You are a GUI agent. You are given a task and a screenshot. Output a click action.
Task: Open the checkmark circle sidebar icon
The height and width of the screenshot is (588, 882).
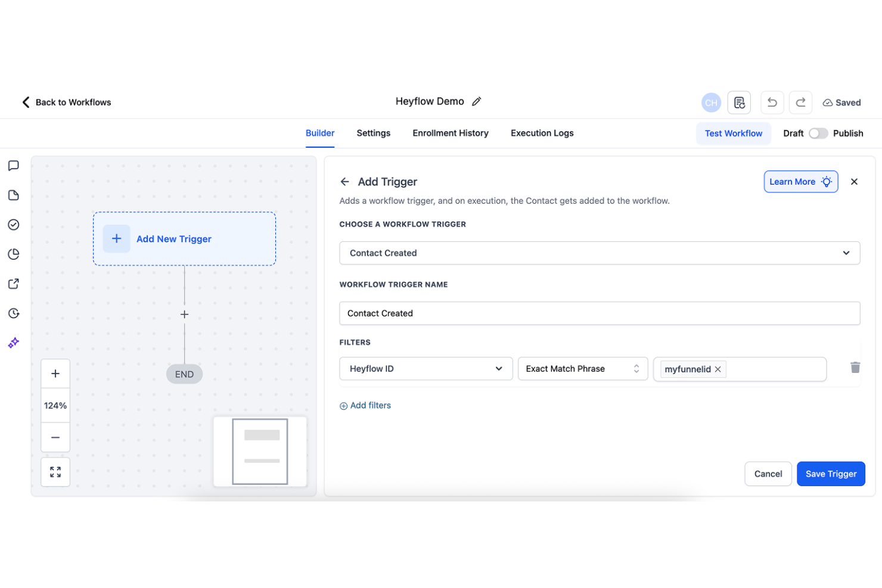point(14,225)
